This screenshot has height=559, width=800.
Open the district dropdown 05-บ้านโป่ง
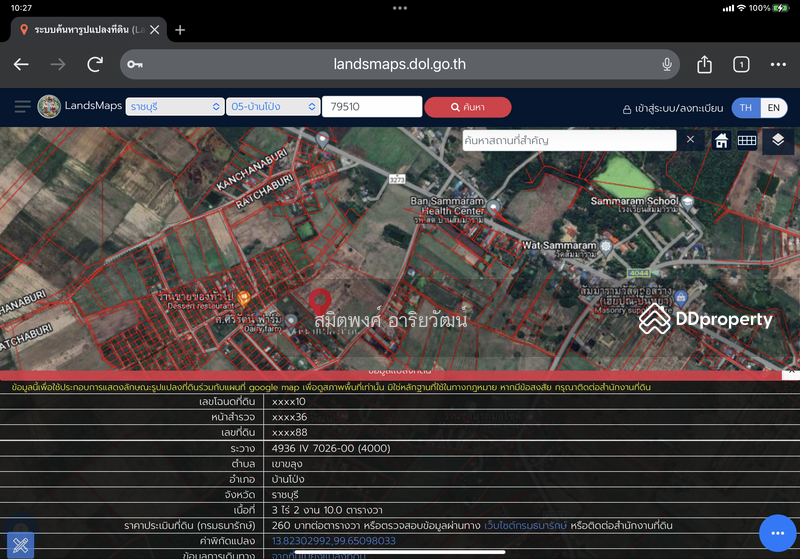[273, 107]
